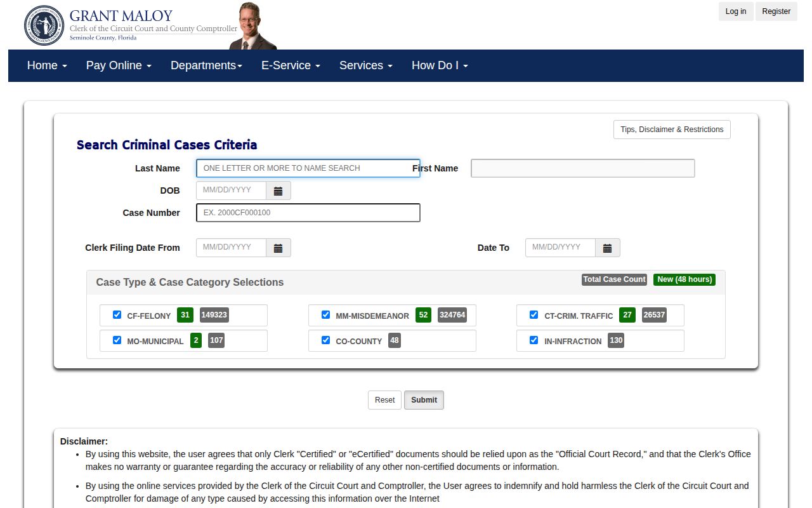Click the 26537 criminal traffic total badge
Viewport: 812px width, 508px height.
click(x=654, y=315)
